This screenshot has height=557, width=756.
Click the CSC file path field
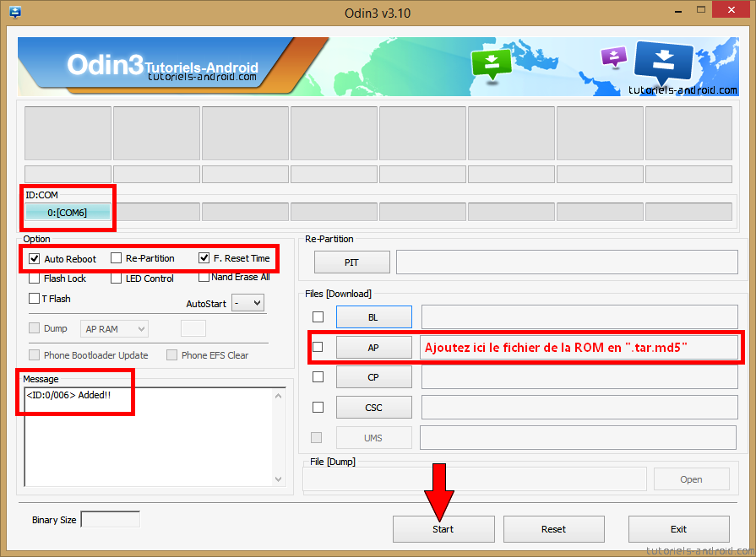point(579,407)
